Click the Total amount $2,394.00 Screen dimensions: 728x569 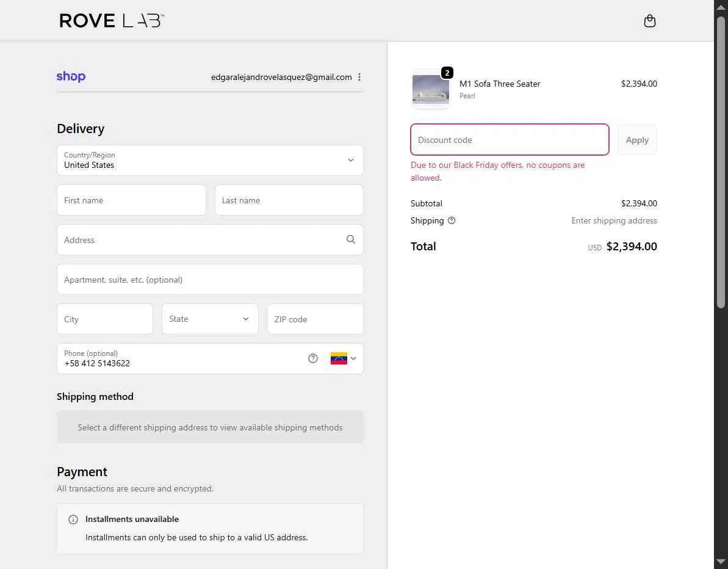[632, 247]
